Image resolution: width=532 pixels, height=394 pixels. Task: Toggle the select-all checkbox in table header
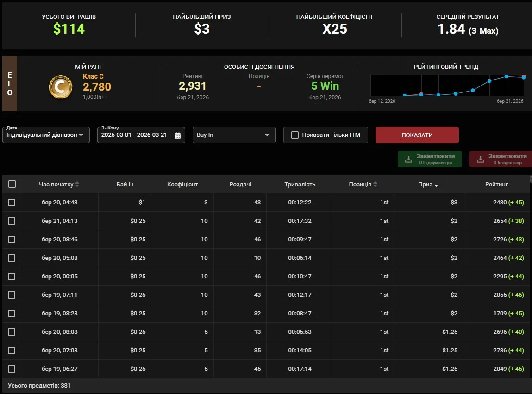(12, 184)
